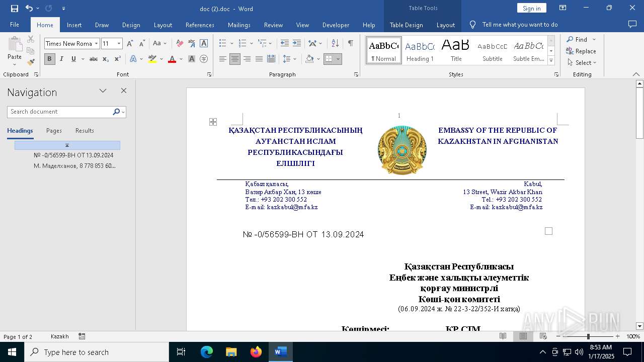Click the Cut scissors icon

click(x=31, y=39)
